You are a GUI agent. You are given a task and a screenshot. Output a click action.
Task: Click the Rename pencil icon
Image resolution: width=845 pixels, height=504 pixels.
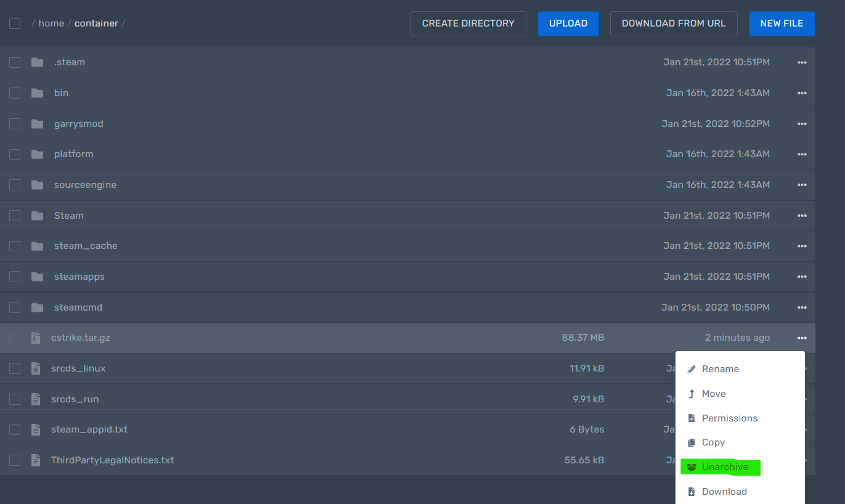pos(692,368)
